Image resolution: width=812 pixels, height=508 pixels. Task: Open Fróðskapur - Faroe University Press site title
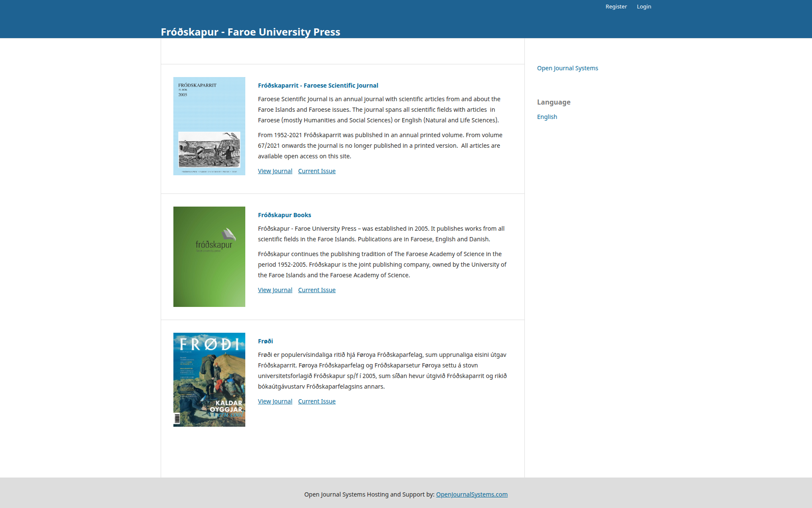(x=250, y=32)
